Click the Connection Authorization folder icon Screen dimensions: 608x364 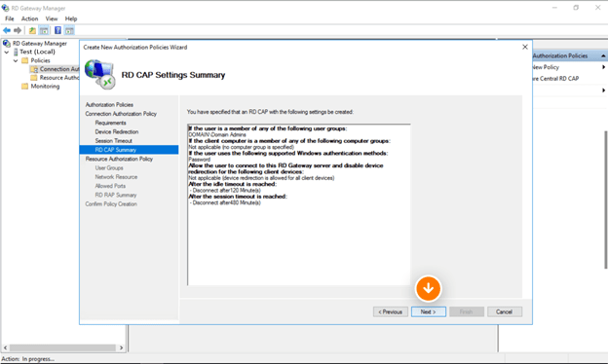point(34,69)
